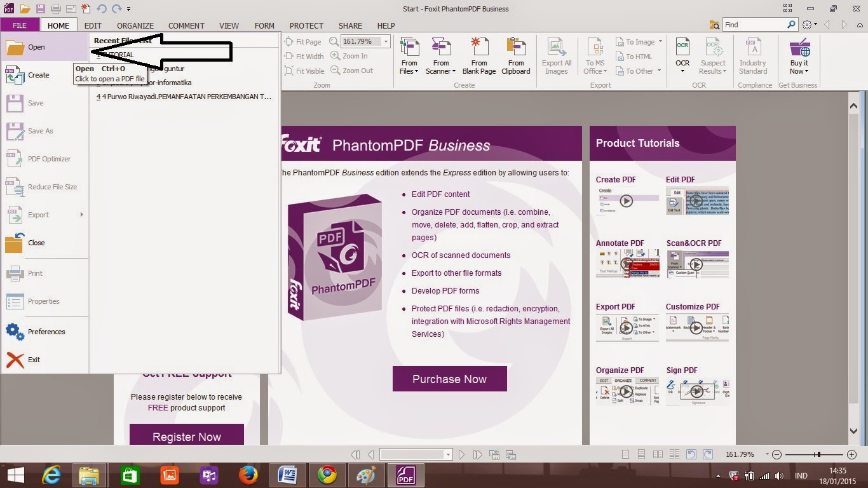Click the Find search input field
This screenshot has width=868, height=488.
(x=755, y=25)
